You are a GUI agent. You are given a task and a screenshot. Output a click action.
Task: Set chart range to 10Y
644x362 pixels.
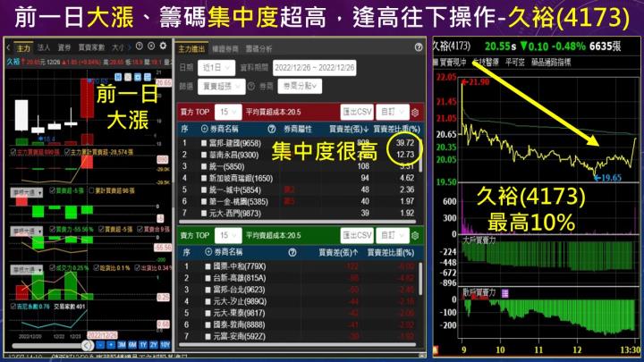click(x=165, y=345)
